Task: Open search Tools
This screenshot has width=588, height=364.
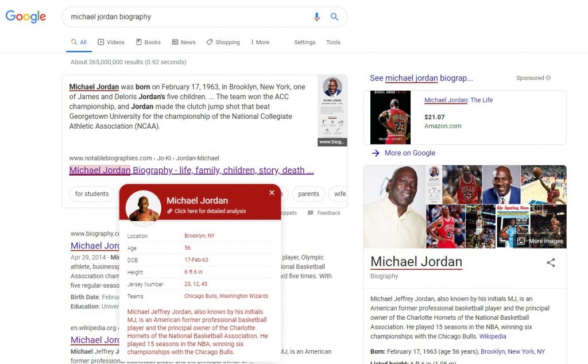Action: [x=333, y=42]
